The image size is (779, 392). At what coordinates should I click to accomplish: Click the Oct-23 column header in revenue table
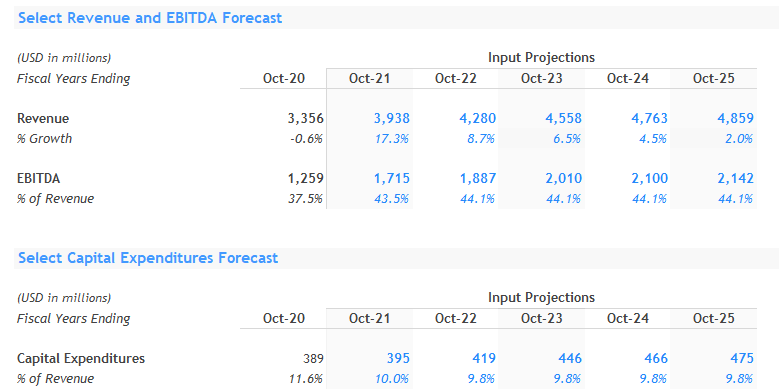(x=542, y=78)
